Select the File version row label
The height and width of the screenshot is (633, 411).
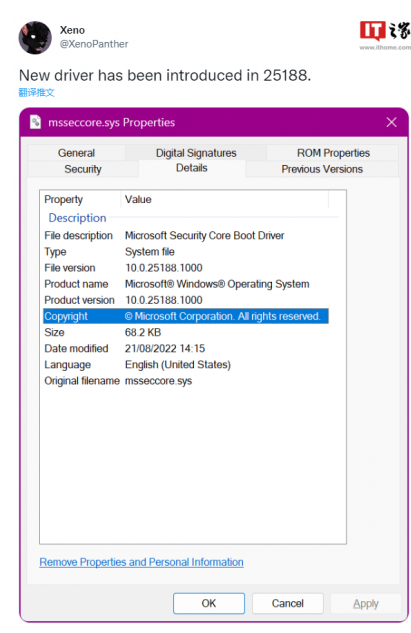70,268
